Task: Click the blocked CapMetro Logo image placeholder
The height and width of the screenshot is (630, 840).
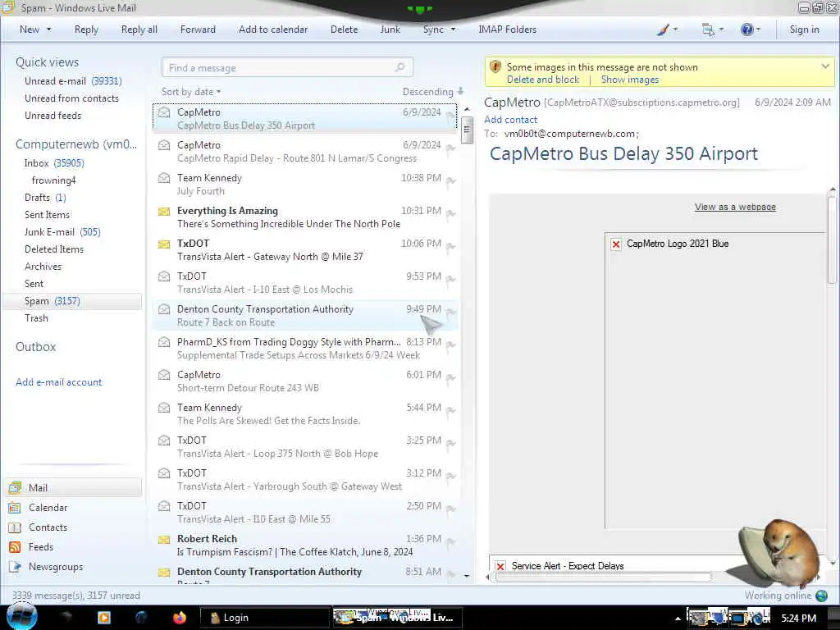Action: tap(616, 244)
